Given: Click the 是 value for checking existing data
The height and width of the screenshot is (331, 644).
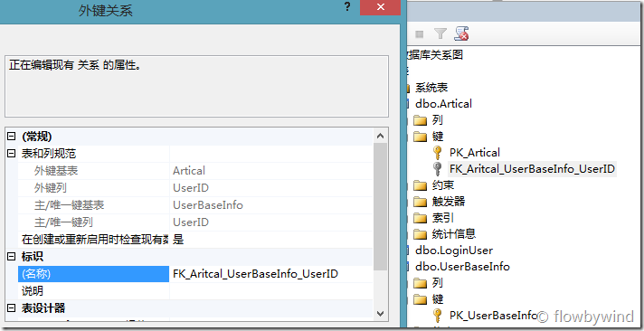Looking at the screenshot, I should 178,240.
